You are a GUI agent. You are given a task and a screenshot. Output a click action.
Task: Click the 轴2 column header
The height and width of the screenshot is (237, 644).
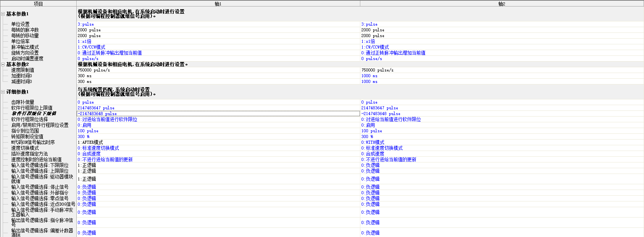coord(502,4)
